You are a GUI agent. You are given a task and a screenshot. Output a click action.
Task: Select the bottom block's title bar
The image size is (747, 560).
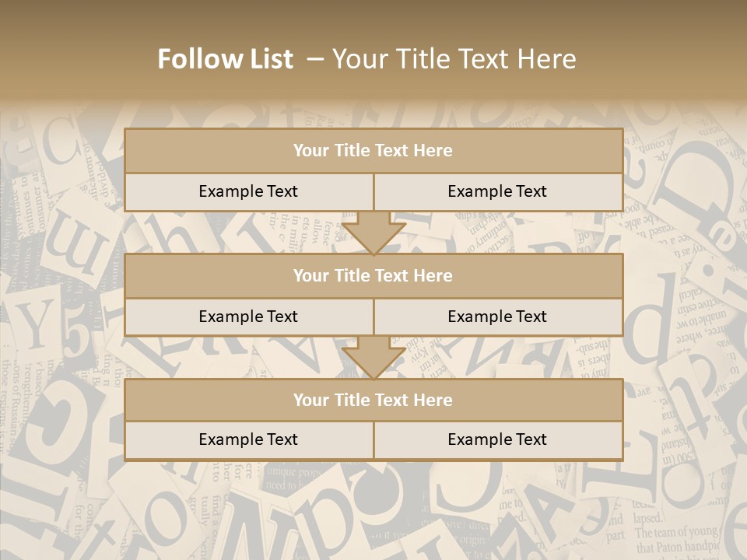coord(373,400)
